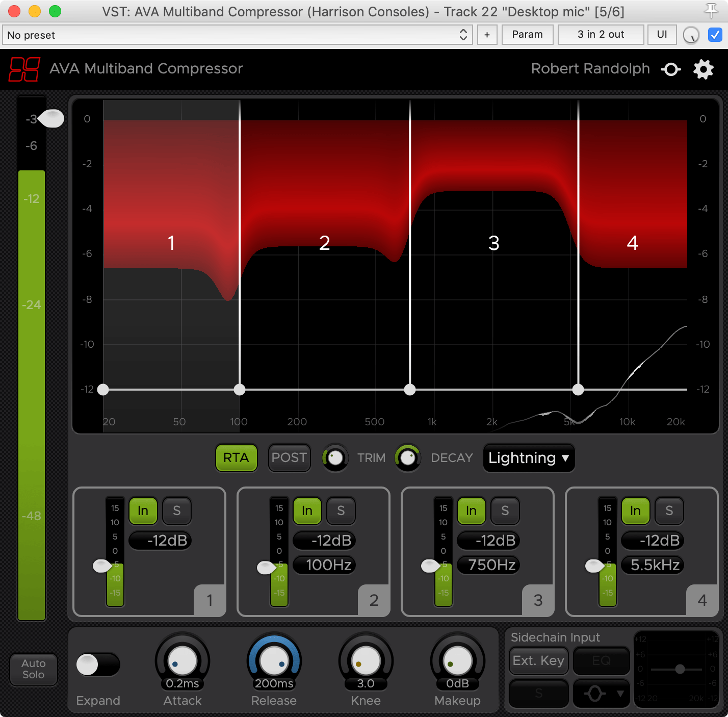Click the + add preset button
728x717 pixels.
tap(487, 35)
